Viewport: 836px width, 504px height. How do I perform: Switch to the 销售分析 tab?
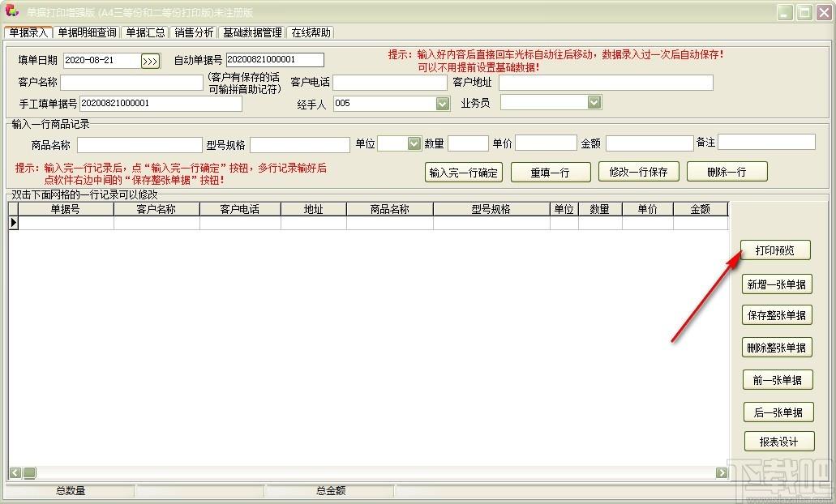(x=194, y=32)
